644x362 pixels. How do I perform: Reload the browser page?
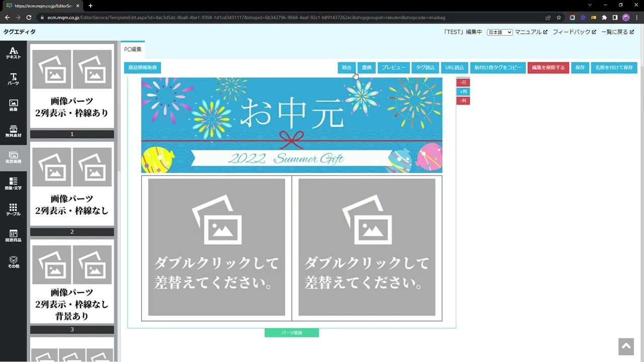point(29,18)
